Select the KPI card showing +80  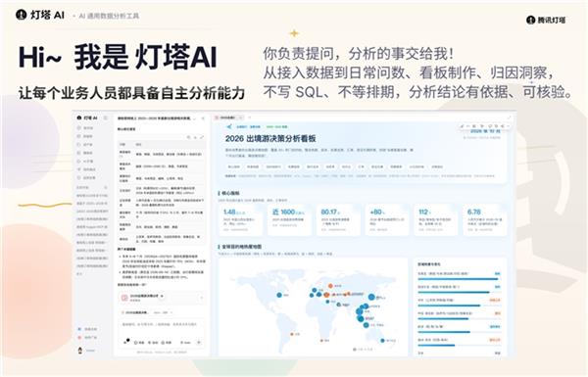coord(387,220)
